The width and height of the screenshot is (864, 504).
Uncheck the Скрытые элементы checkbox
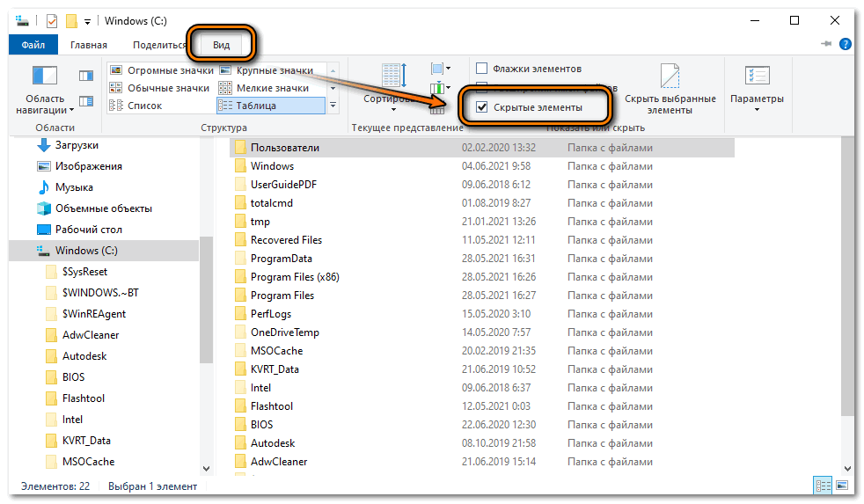click(482, 106)
